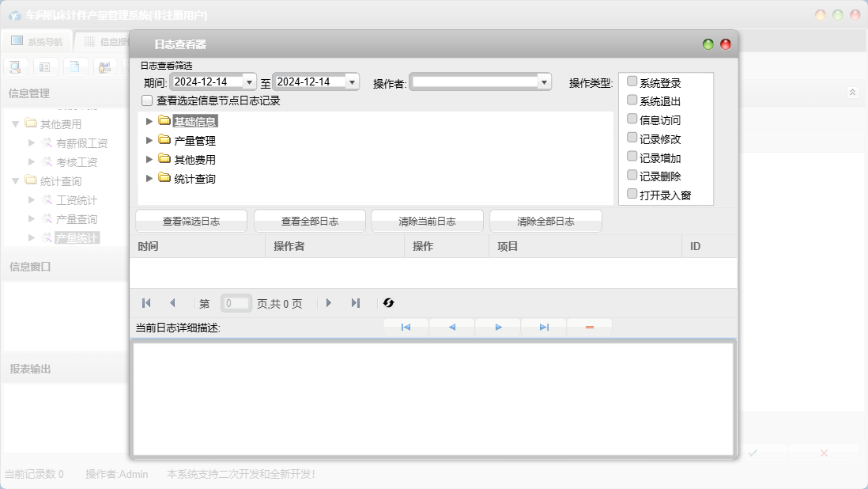This screenshot has width=868, height=489.
Task: Open the start date dropdown
Action: pyautogui.click(x=250, y=81)
